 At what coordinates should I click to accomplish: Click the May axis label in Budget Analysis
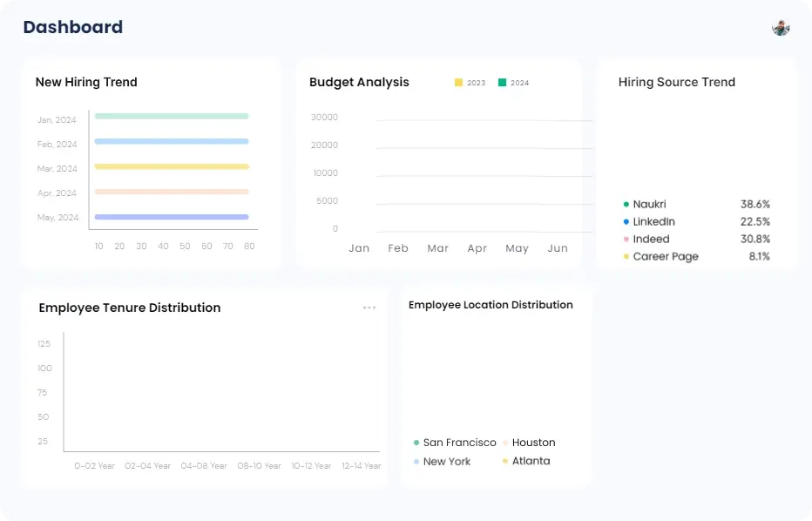tap(517, 248)
